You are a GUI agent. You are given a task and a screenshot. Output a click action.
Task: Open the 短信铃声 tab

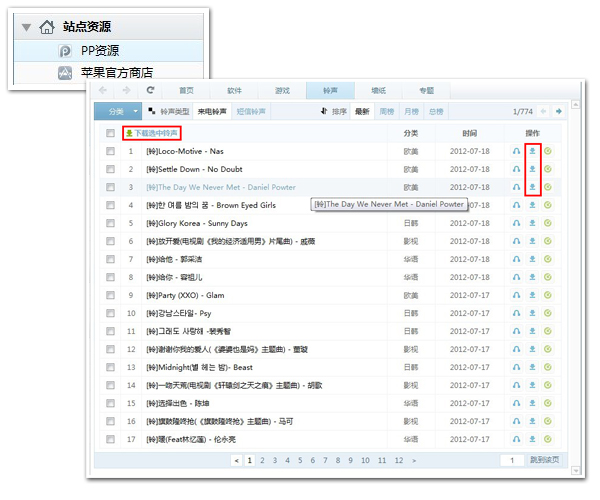(x=251, y=112)
